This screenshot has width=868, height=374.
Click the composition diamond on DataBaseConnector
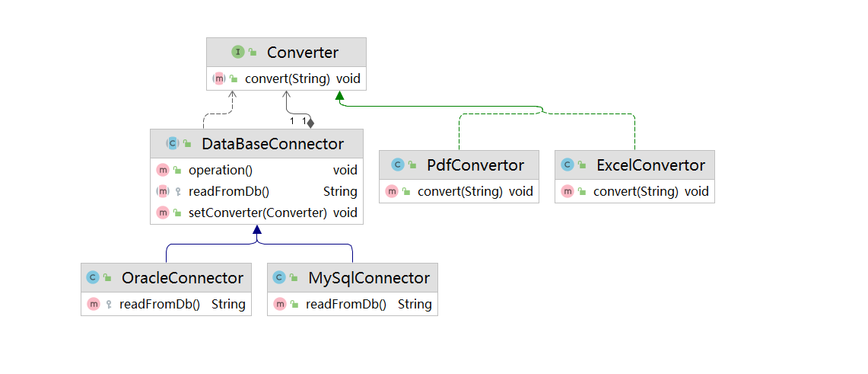click(x=310, y=123)
